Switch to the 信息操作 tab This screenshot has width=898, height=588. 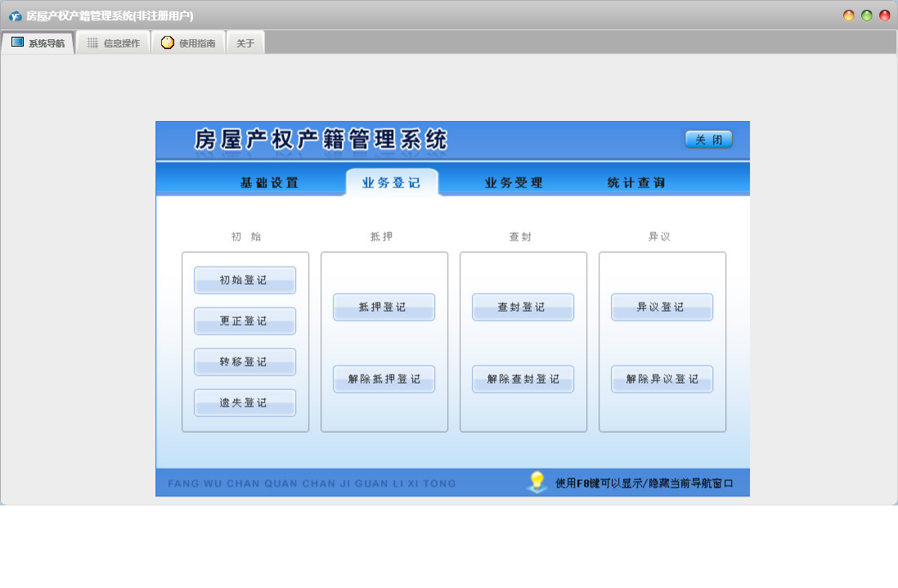coord(113,43)
